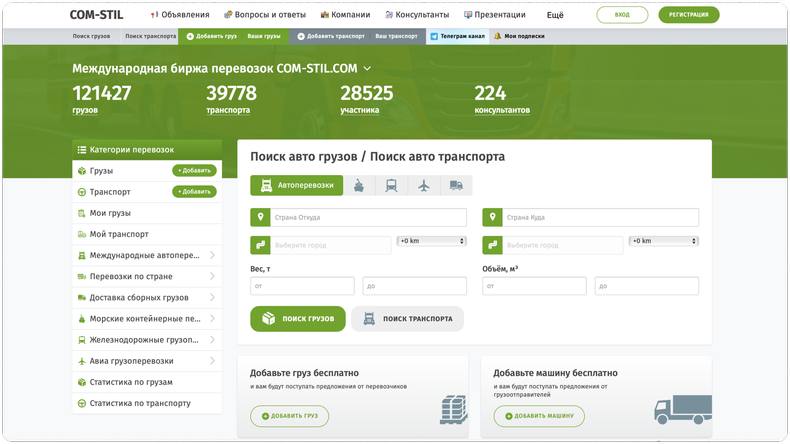Image resolution: width=790 pixels, height=444 pixels.
Task: Click the COM-STIL logo
Action: (x=97, y=15)
